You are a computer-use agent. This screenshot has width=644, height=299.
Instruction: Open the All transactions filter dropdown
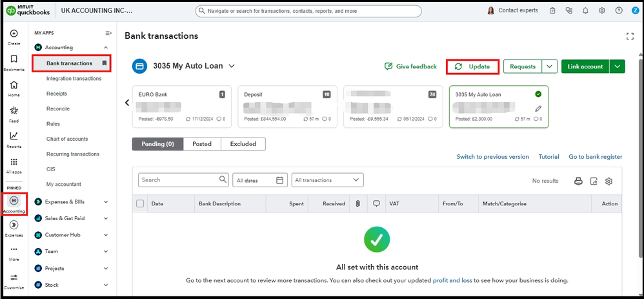[327, 180]
